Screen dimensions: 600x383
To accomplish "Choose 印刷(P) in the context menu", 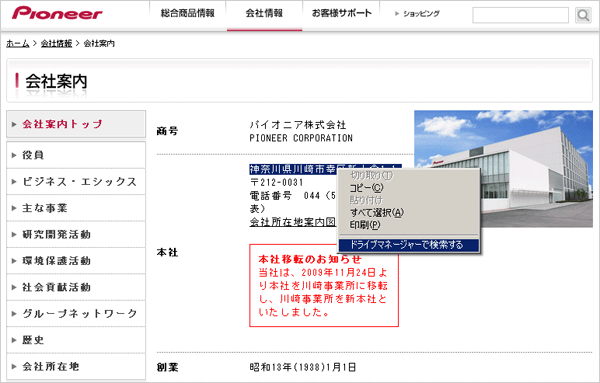I will [x=408, y=225].
